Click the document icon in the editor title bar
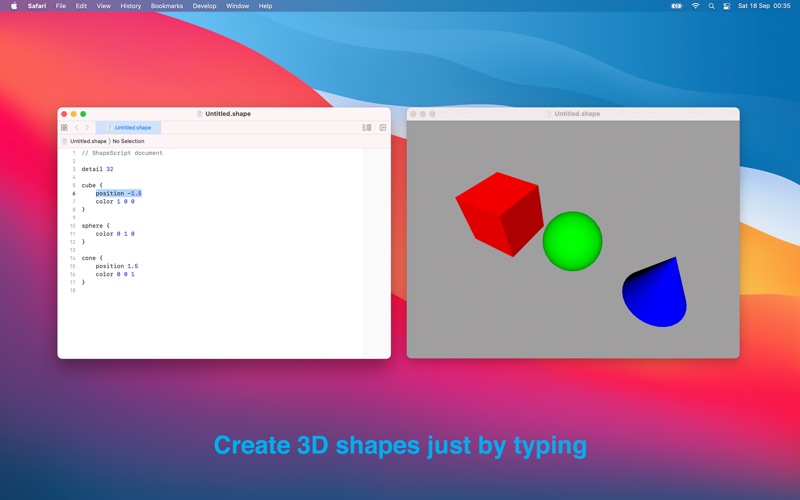 tap(200, 114)
